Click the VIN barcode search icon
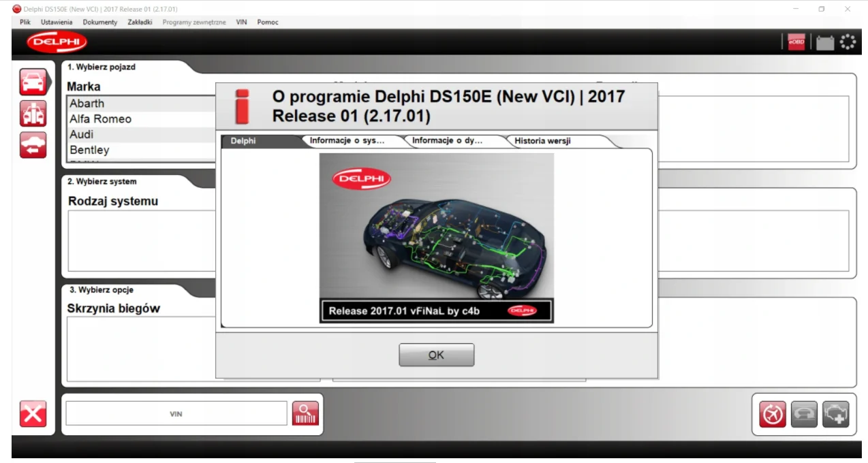Image resolution: width=868 pixels, height=463 pixels. click(x=305, y=413)
